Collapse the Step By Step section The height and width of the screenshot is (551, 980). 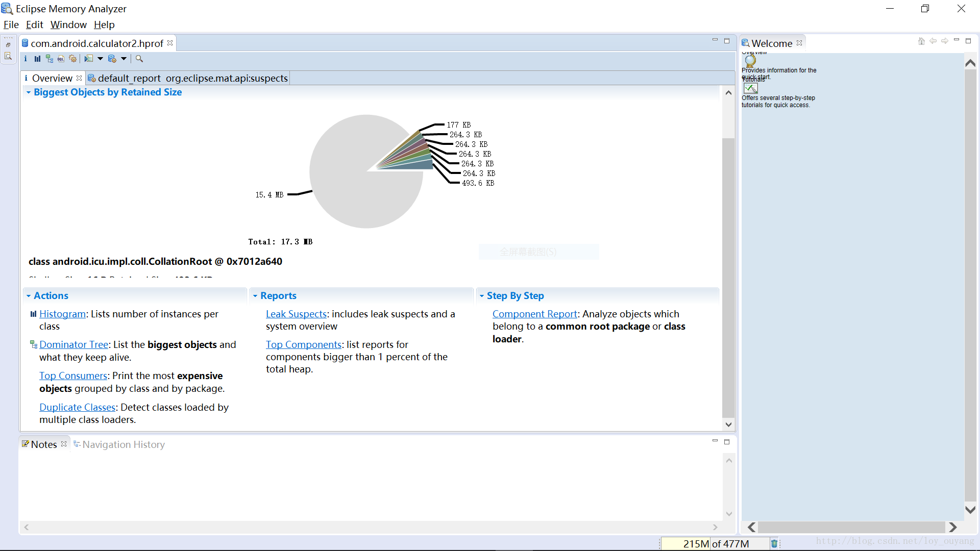tap(482, 296)
